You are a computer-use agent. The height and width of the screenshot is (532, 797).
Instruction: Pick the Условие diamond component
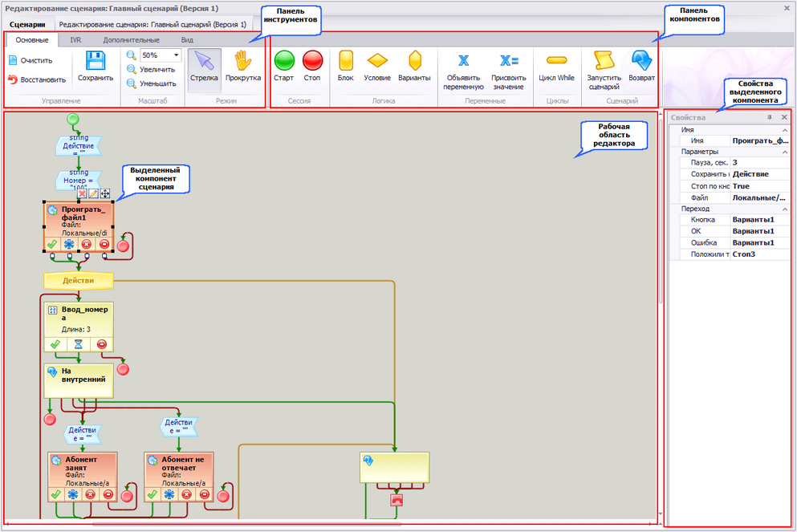click(377, 66)
